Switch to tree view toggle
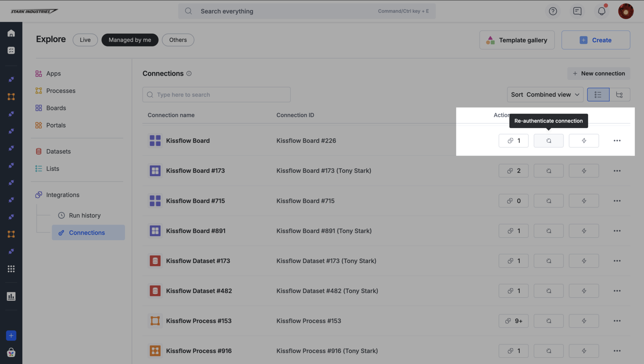Viewport: 644px width, 364px height. [619, 94]
